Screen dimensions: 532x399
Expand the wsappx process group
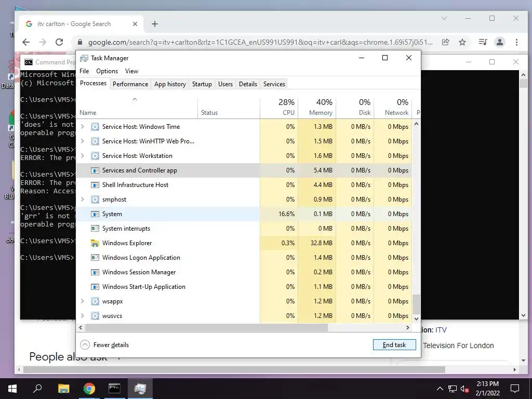click(83, 301)
